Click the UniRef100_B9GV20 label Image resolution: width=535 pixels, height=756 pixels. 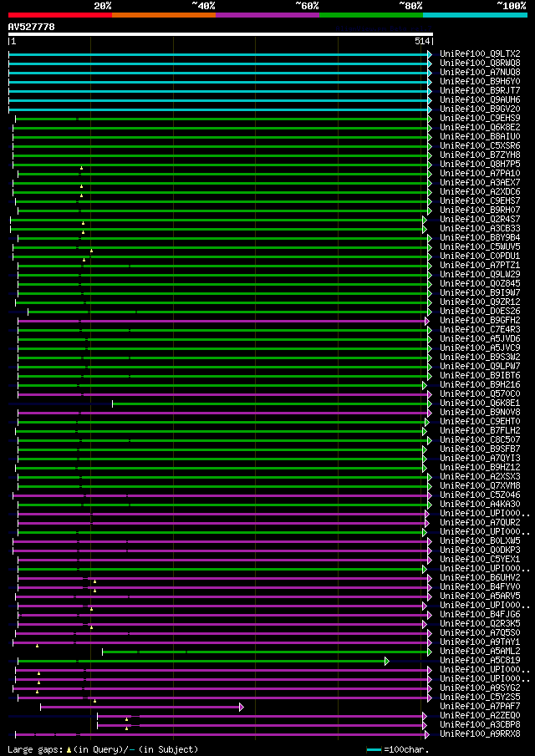click(480, 109)
